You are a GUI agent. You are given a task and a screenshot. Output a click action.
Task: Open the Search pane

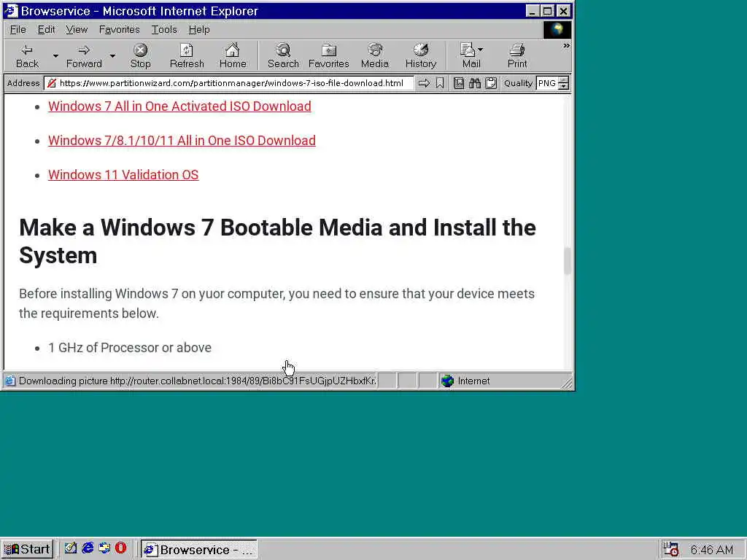point(283,56)
